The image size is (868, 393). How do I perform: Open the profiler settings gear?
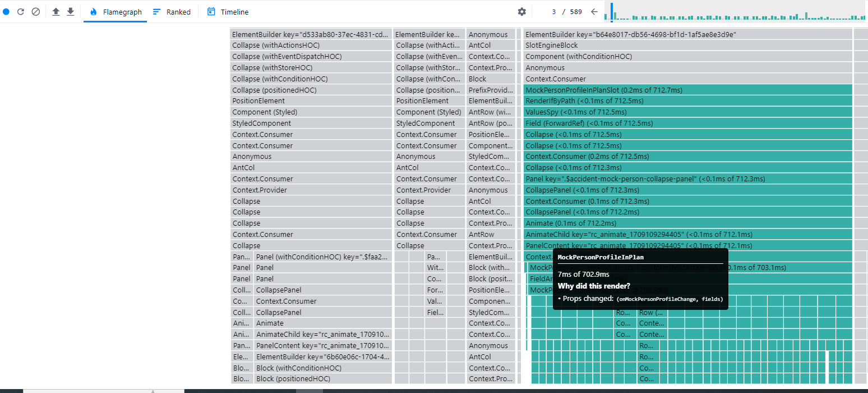click(522, 12)
